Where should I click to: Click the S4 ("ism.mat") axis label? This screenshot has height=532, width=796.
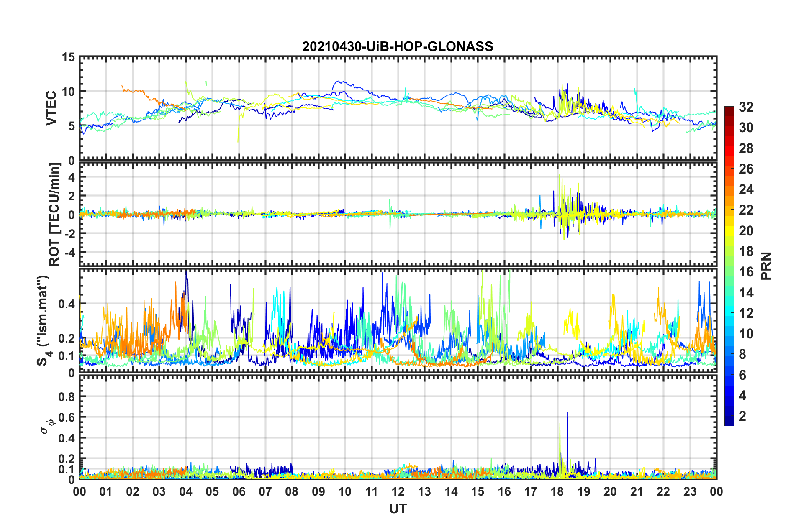click(x=44, y=320)
